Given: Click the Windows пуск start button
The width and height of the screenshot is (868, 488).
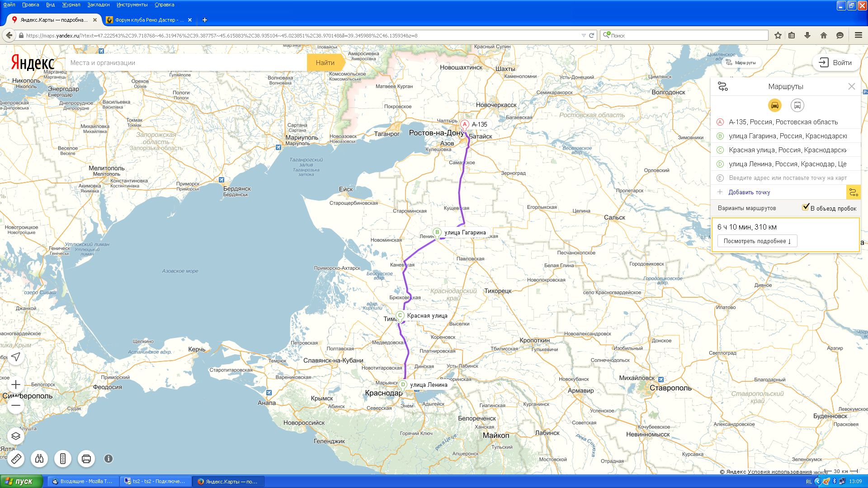Looking at the screenshot, I should (x=21, y=481).
